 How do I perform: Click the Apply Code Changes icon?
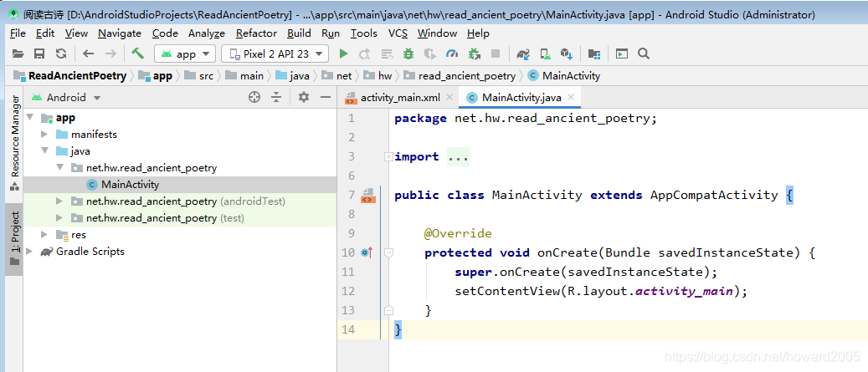click(x=387, y=54)
